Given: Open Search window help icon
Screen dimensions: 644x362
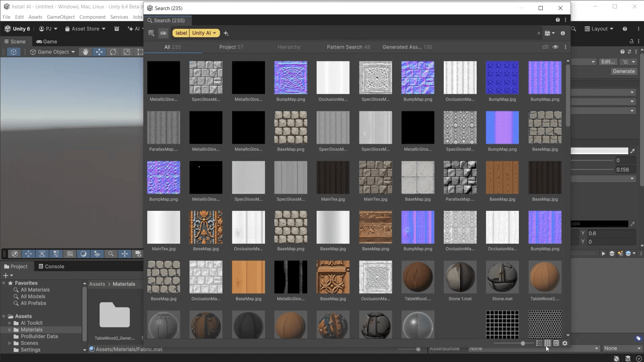Looking at the screenshot, I should pos(558,20).
